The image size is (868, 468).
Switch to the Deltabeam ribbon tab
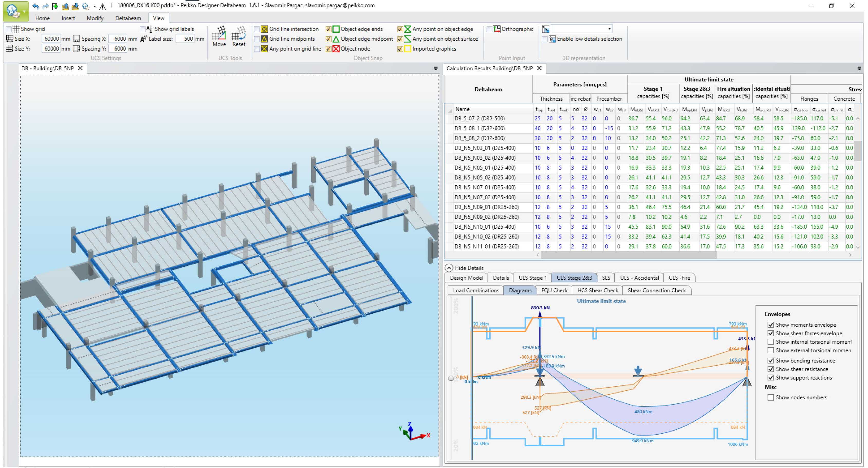click(x=128, y=18)
